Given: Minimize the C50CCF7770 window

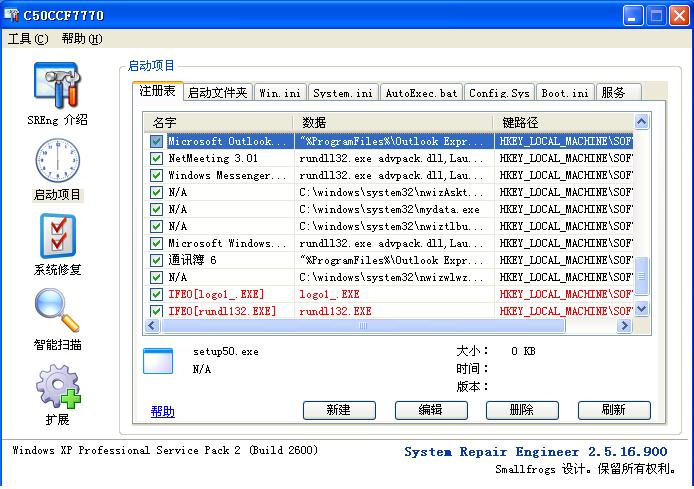Looking at the screenshot, I should (632, 16).
